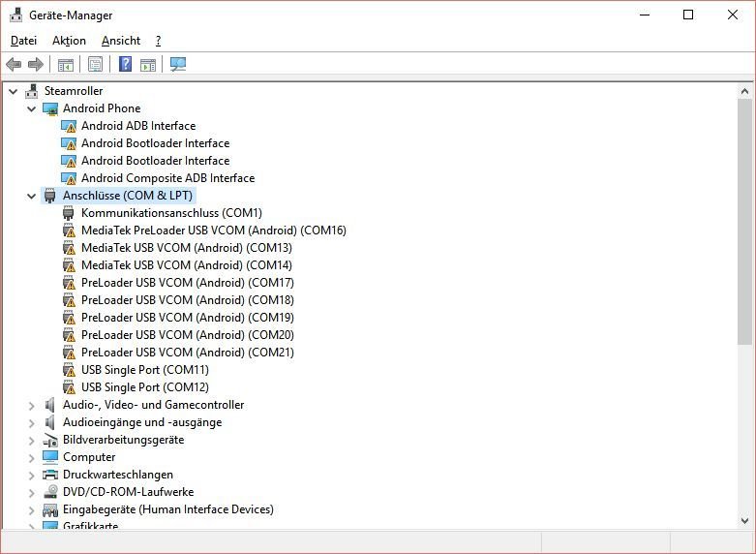Select PreLoader USB VCOM (Android) (COM20)
Screen dimensions: 756x554
pyautogui.click(x=188, y=334)
